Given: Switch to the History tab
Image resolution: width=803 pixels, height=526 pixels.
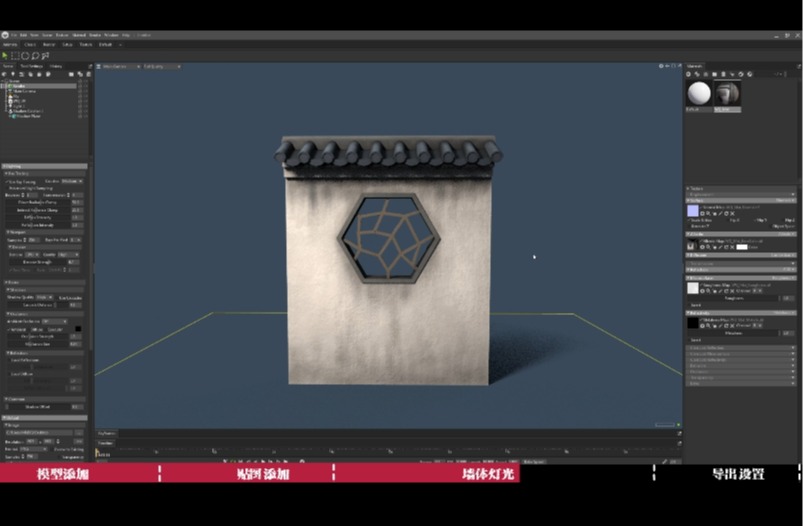Looking at the screenshot, I should [56, 66].
